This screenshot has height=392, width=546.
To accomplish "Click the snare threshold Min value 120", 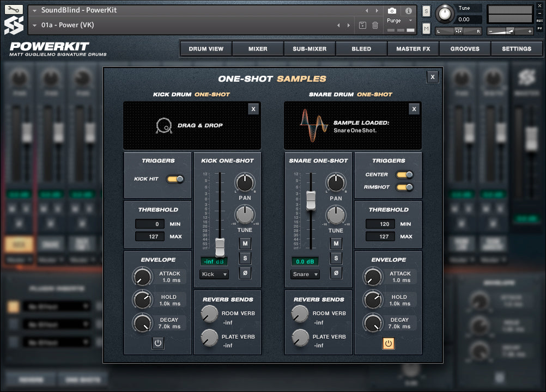I will [x=380, y=224].
